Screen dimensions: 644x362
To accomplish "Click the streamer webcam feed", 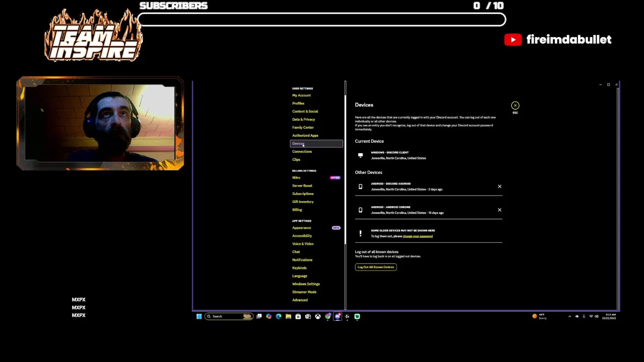I will (100, 124).
